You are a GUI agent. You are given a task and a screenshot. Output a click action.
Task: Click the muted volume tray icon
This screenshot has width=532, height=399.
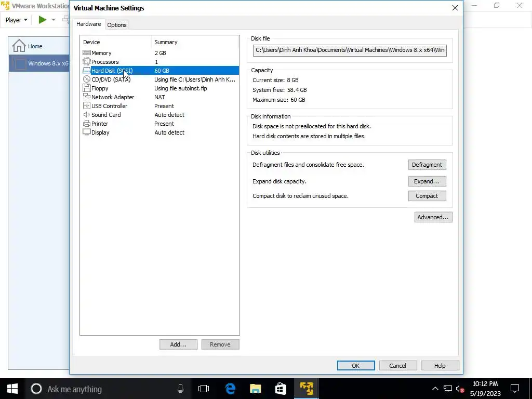[x=460, y=389]
